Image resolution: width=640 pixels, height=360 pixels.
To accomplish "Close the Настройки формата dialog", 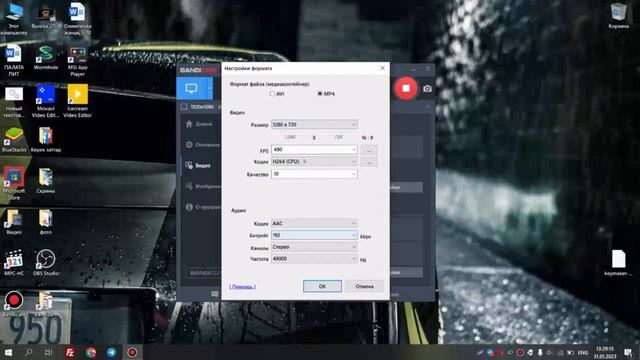I will pyautogui.click(x=382, y=68).
